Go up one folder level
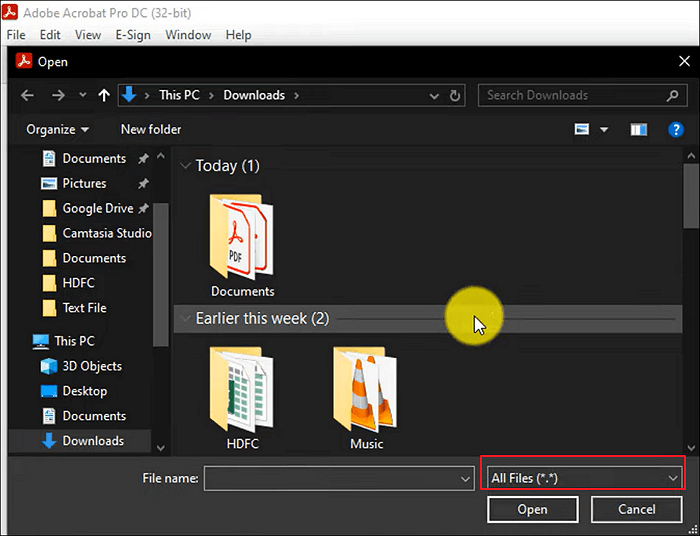 pyautogui.click(x=104, y=95)
